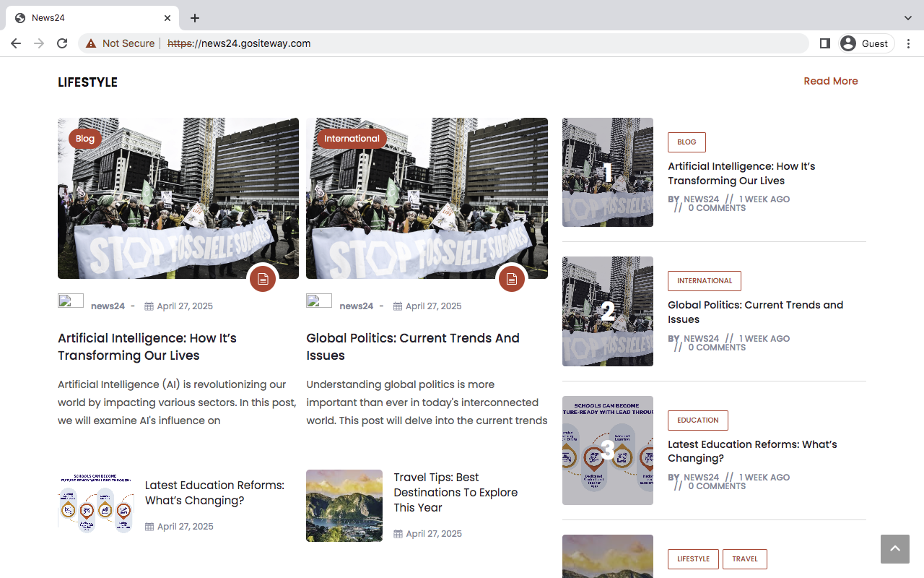
Task: Click the International badge on the second card
Action: pos(352,139)
